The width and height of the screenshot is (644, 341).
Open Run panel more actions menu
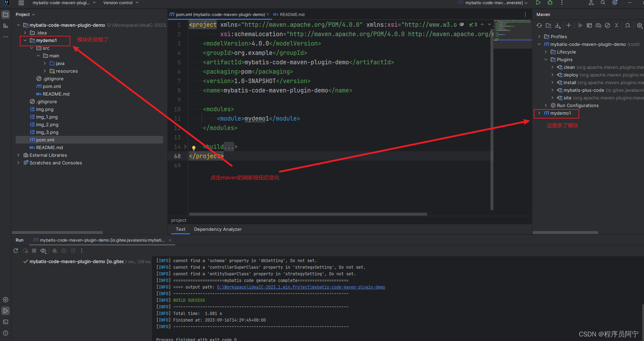click(x=82, y=251)
